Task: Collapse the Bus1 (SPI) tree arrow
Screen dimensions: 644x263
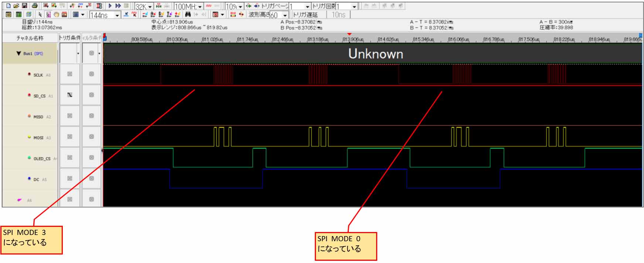Action: (18, 53)
